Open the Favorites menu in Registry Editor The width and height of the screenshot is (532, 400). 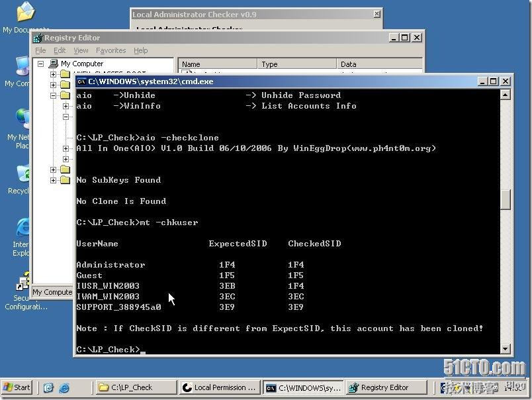tap(111, 50)
